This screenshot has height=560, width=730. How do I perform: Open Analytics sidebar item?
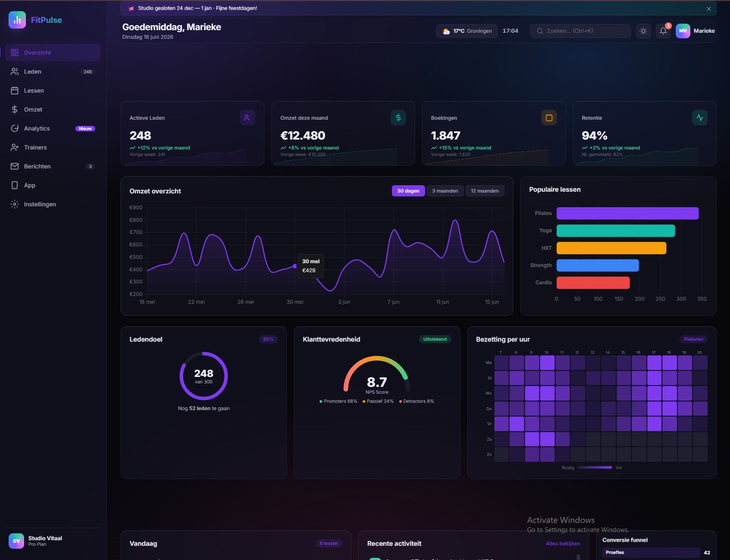(53, 128)
